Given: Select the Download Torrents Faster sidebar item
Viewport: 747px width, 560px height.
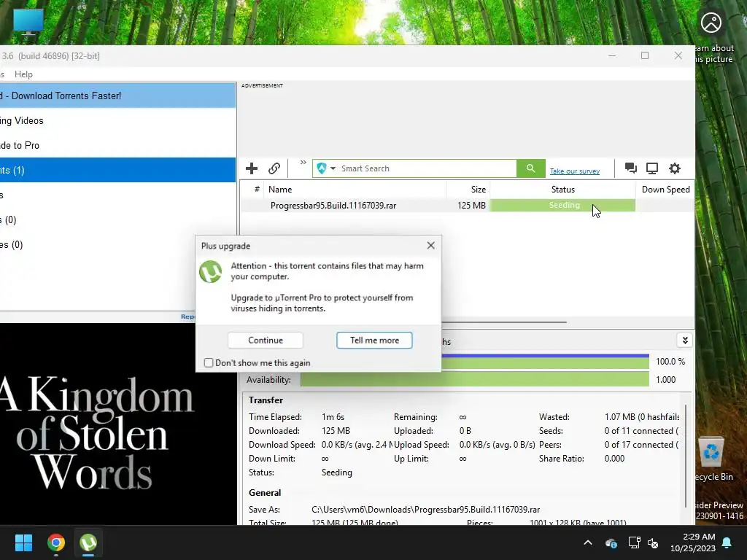Looking at the screenshot, I should [x=117, y=96].
